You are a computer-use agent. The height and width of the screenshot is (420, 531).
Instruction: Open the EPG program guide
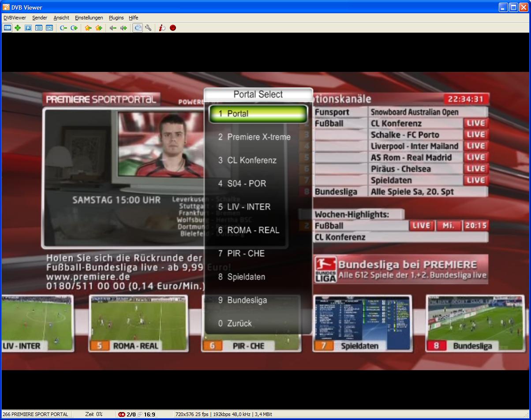(49, 28)
